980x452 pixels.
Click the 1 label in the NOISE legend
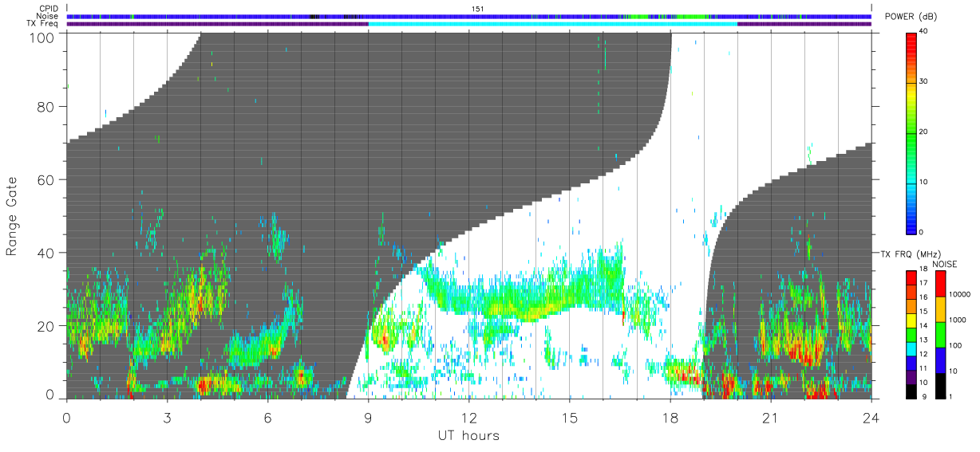pyautogui.click(x=950, y=397)
